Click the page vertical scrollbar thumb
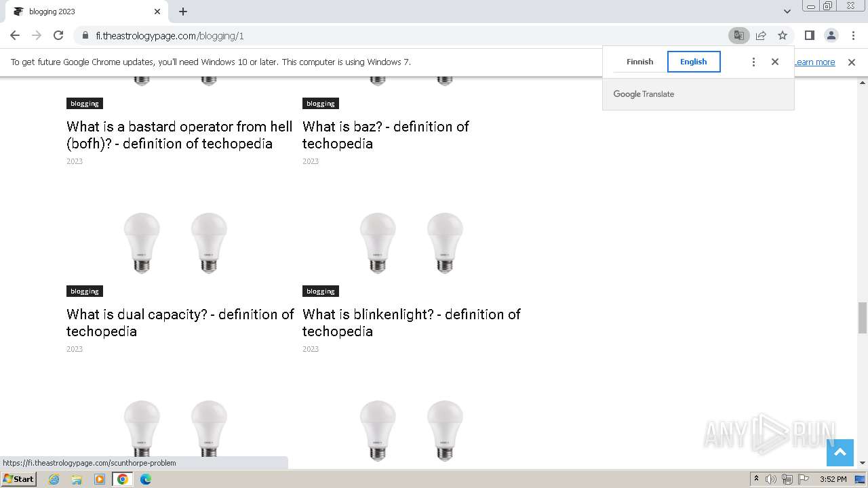 (863, 318)
